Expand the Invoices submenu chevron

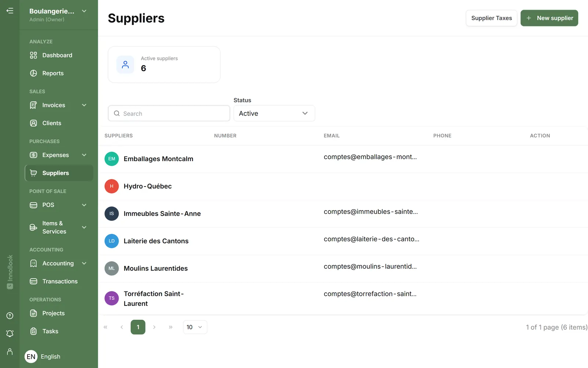point(84,105)
